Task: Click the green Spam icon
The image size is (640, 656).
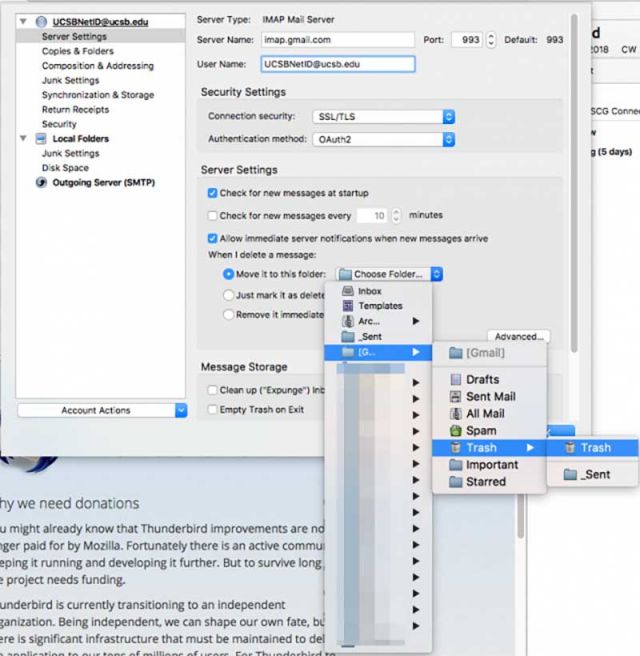Action: point(456,430)
